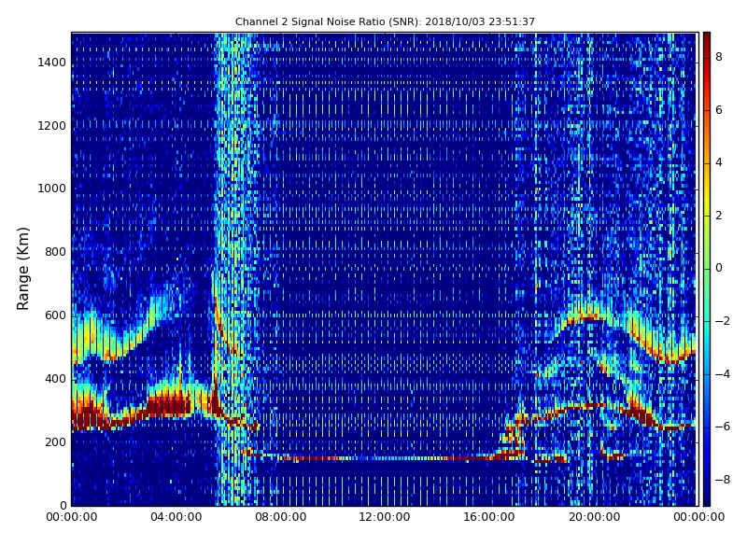This screenshot has width=747, height=560.
Task: Click the 2 tick label on the colorbar
Action: [x=719, y=216]
